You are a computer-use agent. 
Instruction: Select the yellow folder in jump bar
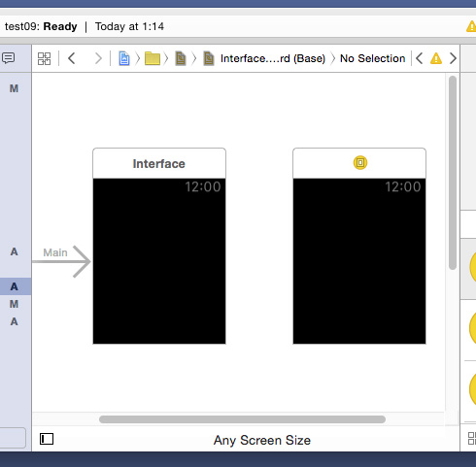point(153,58)
